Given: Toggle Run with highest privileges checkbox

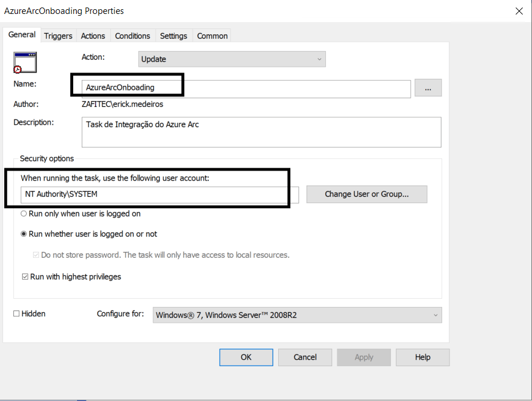Looking at the screenshot, I should [25, 277].
